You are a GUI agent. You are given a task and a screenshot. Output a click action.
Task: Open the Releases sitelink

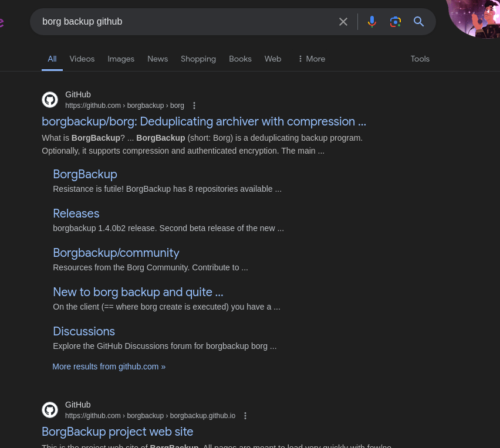pyautogui.click(x=76, y=213)
